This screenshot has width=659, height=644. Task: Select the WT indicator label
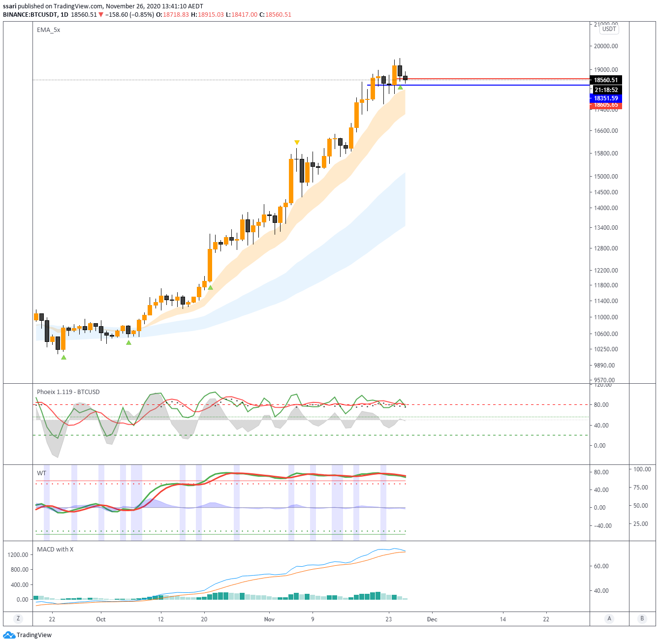[x=41, y=473]
